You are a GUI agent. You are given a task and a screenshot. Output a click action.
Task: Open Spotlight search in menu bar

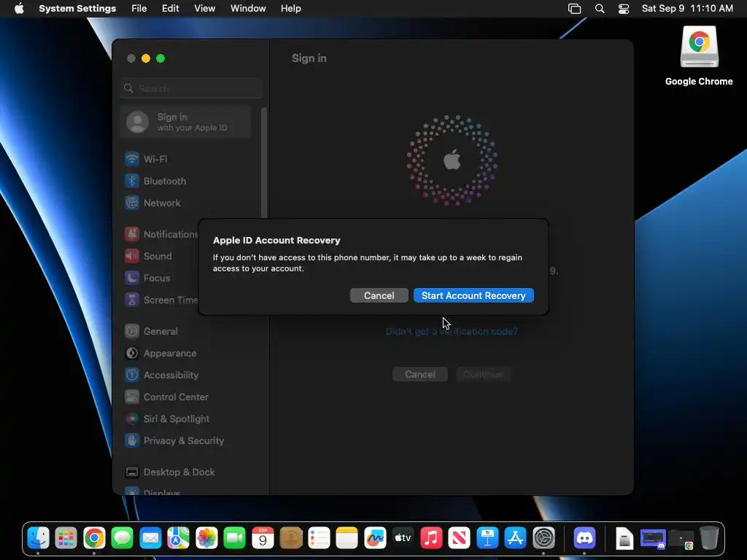click(x=600, y=9)
